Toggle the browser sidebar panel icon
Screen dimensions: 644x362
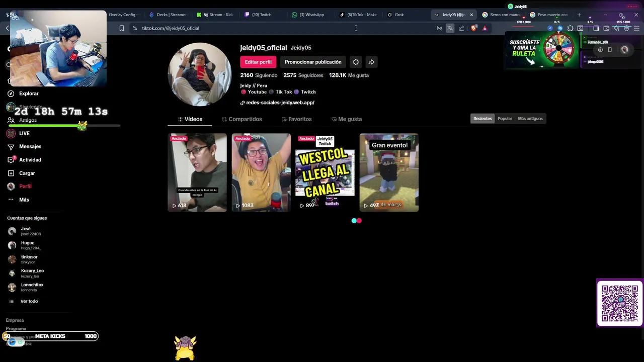pyautogui.click(x=596, y=28)
